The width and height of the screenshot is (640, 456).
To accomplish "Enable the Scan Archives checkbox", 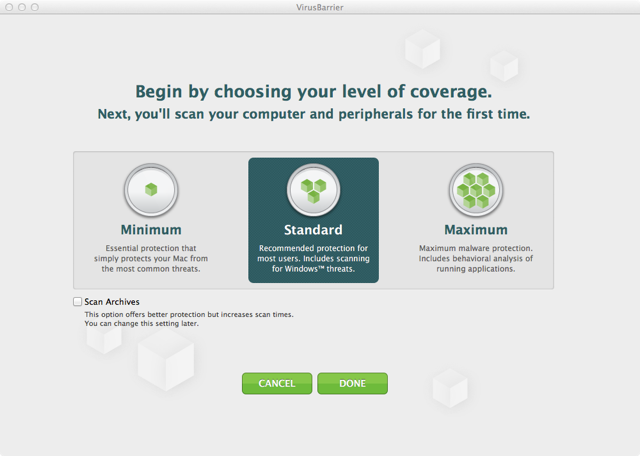I will 77,302.
